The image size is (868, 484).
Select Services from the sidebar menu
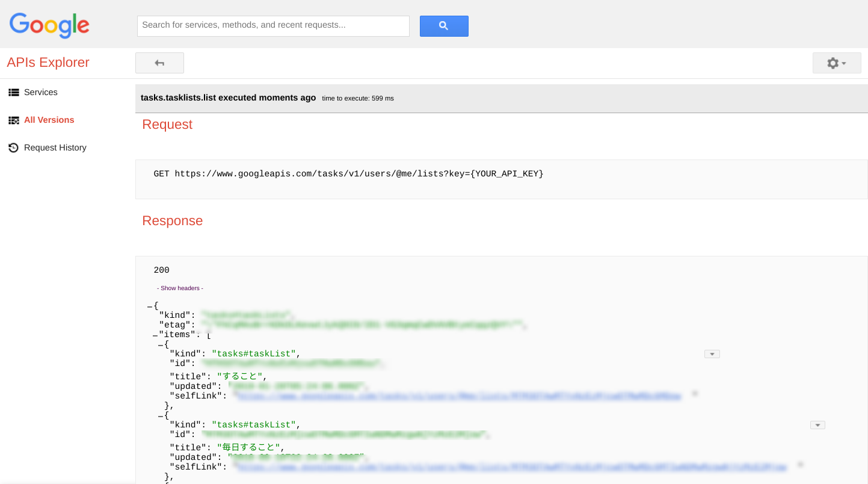(x=41, y=92)
